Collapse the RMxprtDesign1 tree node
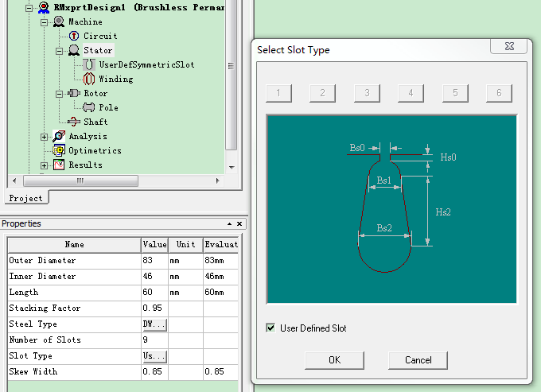 pos(29,8)
